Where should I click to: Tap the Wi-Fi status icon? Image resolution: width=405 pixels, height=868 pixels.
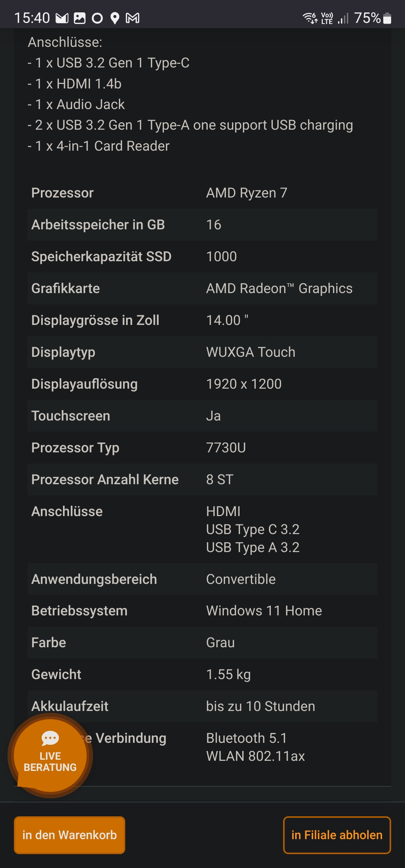point(310,18)
